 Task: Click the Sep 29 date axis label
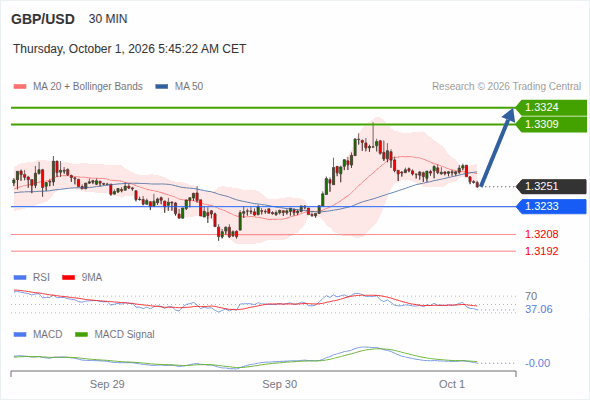(x=107, y=385)
